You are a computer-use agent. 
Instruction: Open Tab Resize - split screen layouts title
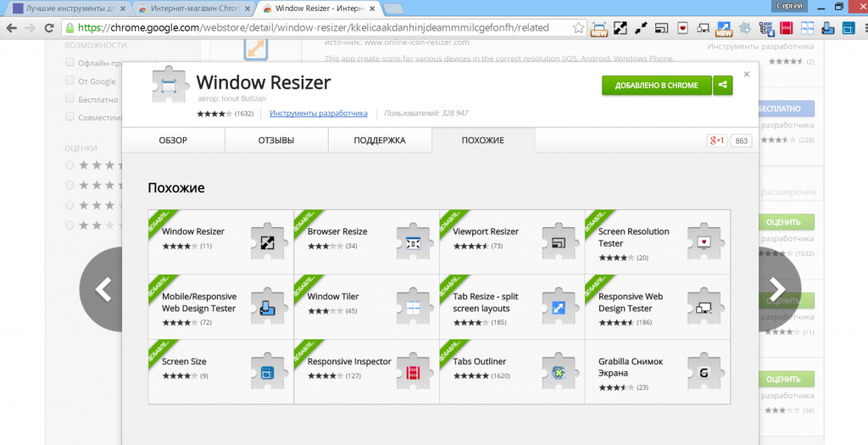click(486, 303)
